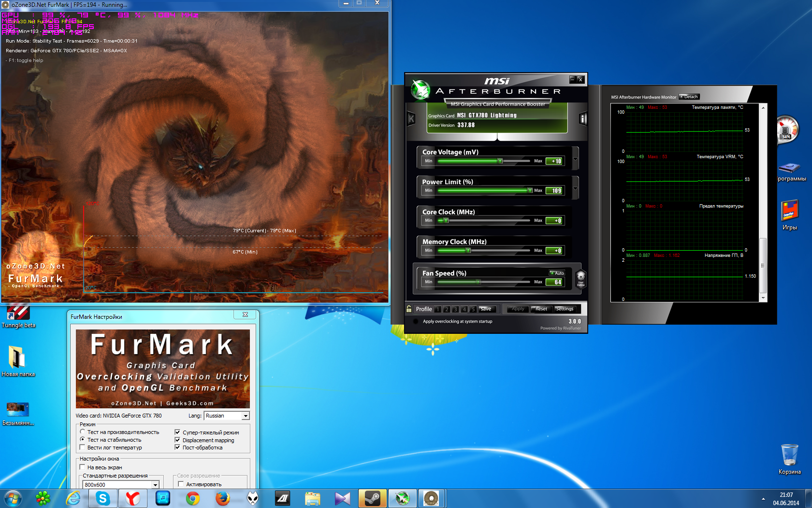Open the Steam taskbar button
The height and width of the screenshot is (508, 812).
pyautogui.click(x=372, y=498)
